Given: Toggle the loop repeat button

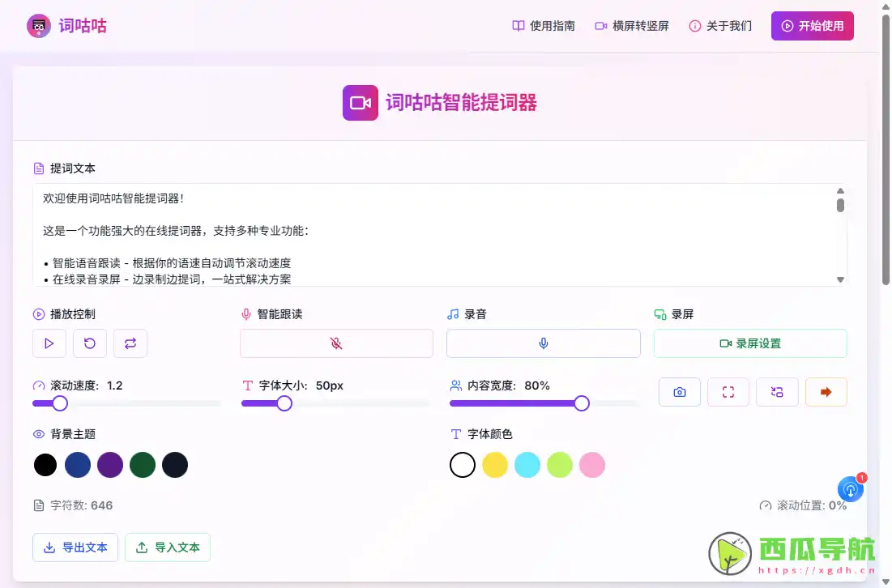Looking at the screenshot, I should tap(130, 343).
